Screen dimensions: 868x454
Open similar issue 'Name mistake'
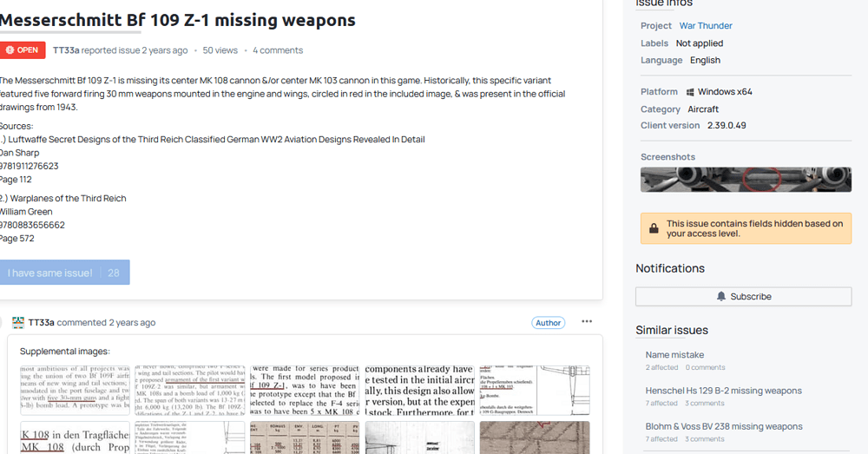pos(674,355)
